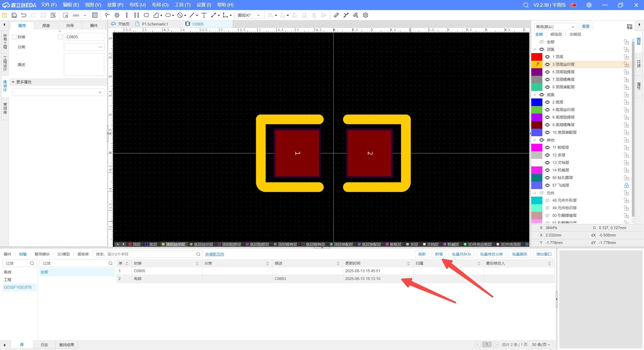Check the 封装 checkbox in properties
Image resolution: width=644 pixels, height=350 pixels.
coord(14,37)
